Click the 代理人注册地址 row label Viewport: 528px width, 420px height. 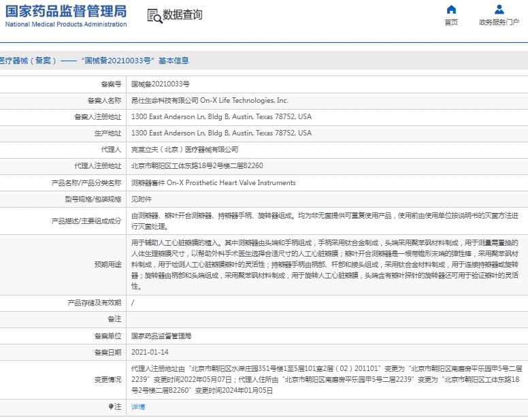(x=98, y=165)
